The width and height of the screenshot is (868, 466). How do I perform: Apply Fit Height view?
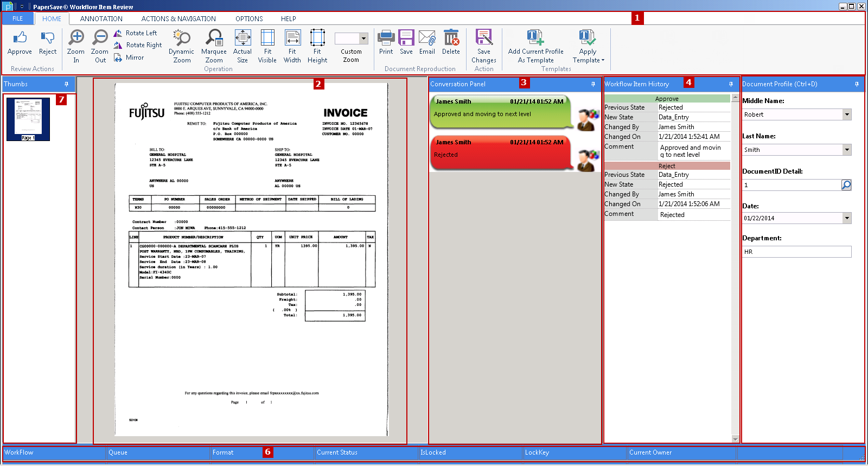[317, 46]
